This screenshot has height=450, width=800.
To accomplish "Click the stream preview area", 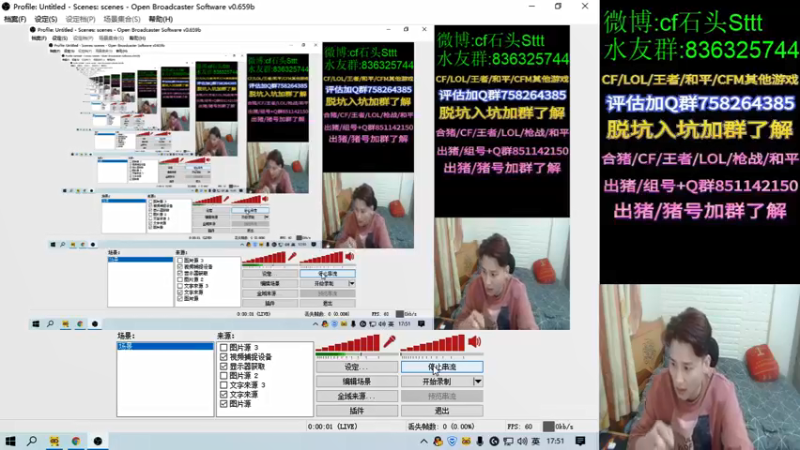I will (299, 178).
